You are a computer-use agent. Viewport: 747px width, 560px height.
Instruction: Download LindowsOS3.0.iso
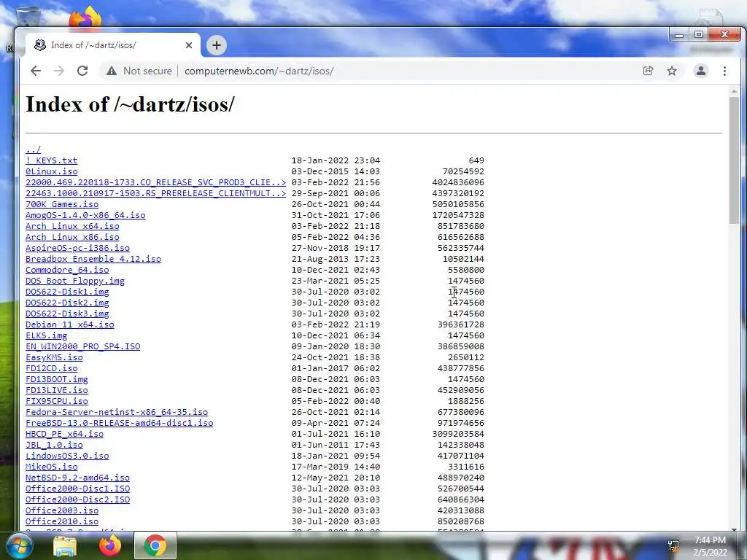tap(67, 456)
